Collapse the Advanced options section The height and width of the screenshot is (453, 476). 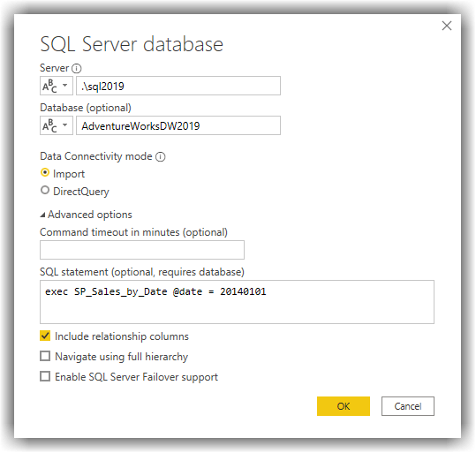click(x=42, y=215)
